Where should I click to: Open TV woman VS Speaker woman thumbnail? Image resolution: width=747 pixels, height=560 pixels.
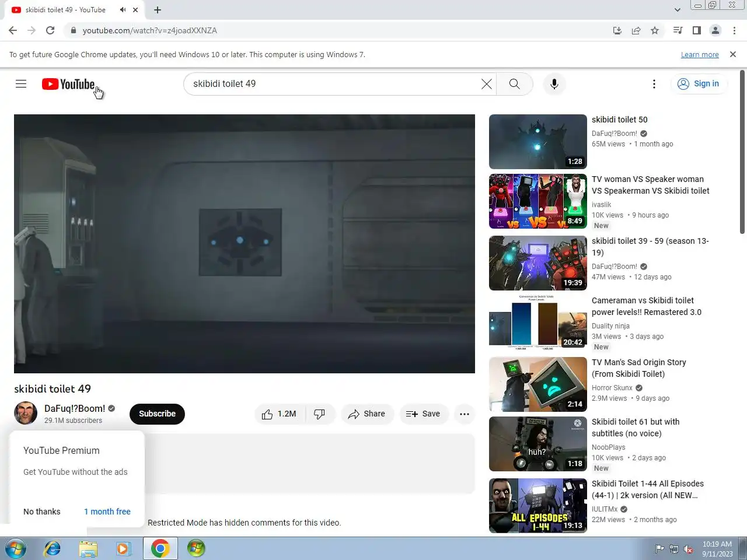click(x=538, y=201)
